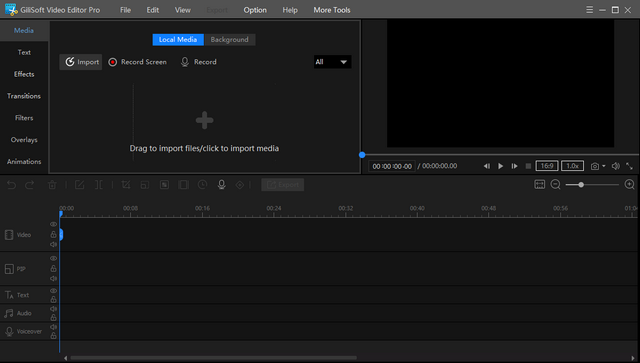Hide the Video track with eye icon
This screenshot has height=363, width=640.
(53, 224)
